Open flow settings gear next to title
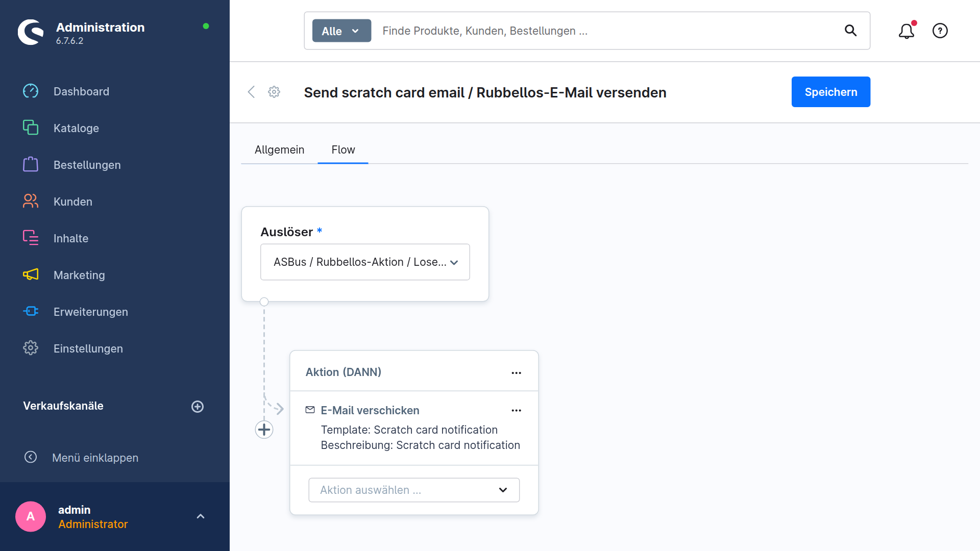 274,92
